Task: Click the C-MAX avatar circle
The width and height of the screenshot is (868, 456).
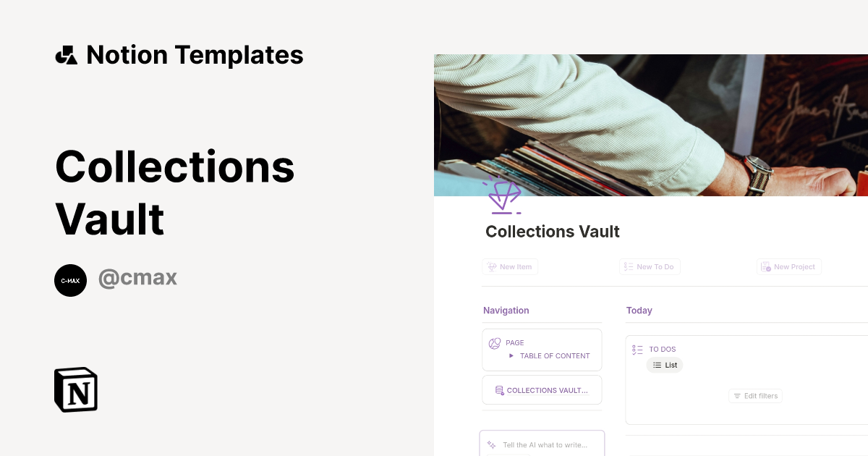Action: [70, 280]
